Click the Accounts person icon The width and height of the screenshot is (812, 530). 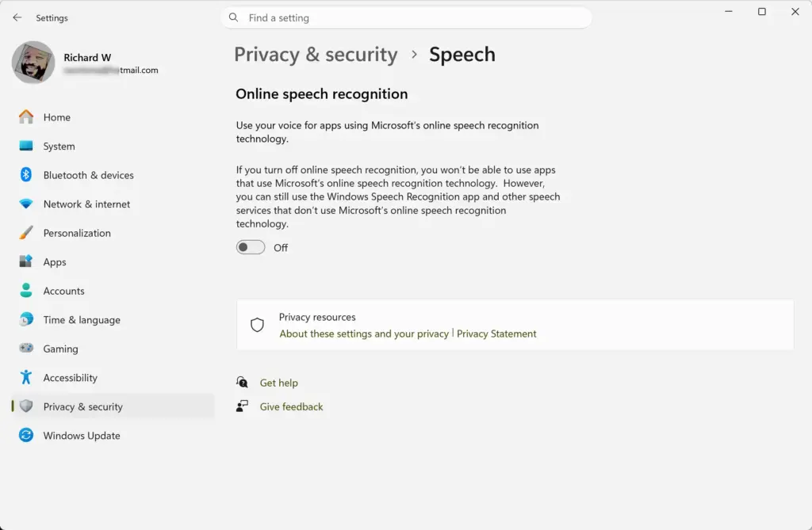26,291
